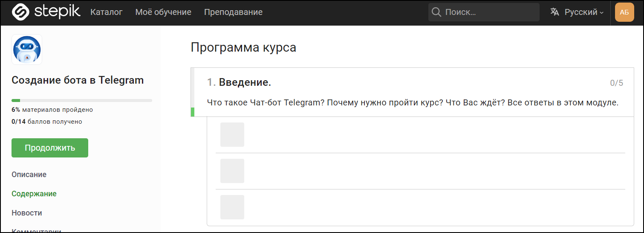Screen dimensions: 644x233
Task: Click the first loading lesson placeholder
Action: pyautogui.click(x=232, y=134)
